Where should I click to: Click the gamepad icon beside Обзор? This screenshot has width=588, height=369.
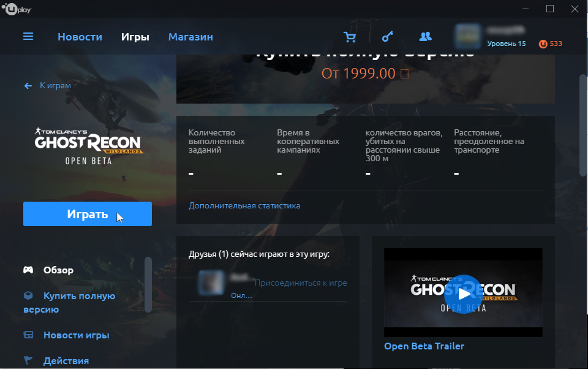(29, 270)
